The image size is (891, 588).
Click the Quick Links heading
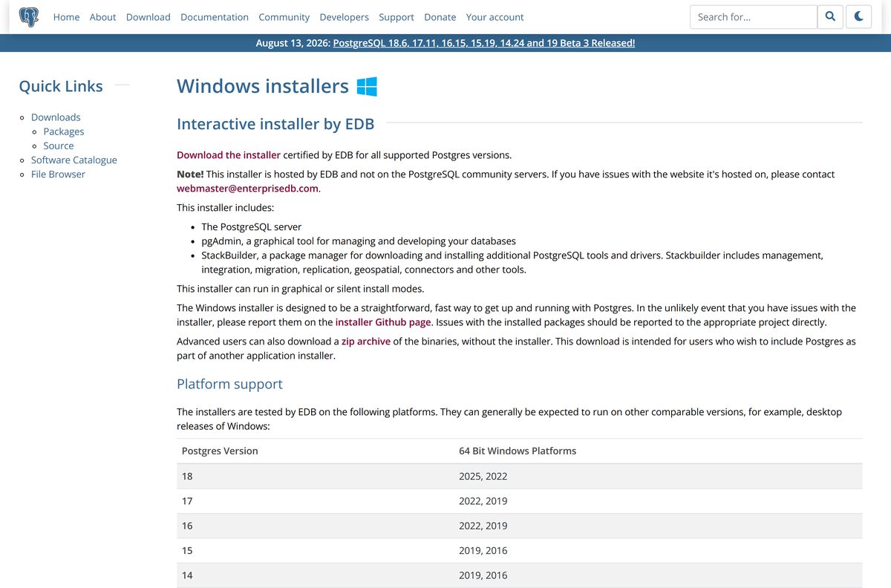(x=61, y=86)
